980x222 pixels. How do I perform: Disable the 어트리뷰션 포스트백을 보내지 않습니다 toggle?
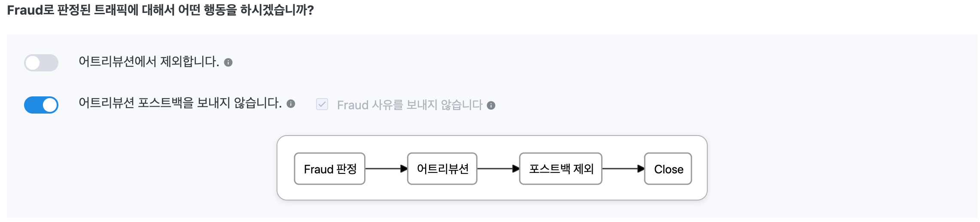tap(41, 105)
